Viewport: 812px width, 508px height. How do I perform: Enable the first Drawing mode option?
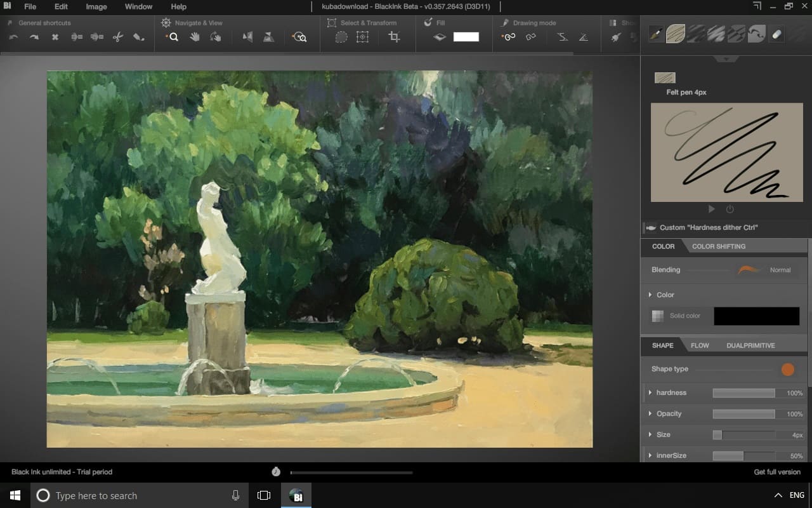tap(508, 36)
